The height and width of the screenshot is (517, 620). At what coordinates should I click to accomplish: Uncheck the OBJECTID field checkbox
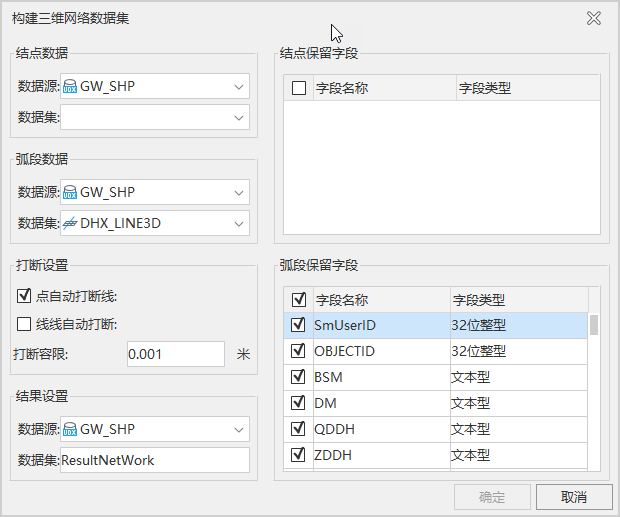click(x=298, y=351)
